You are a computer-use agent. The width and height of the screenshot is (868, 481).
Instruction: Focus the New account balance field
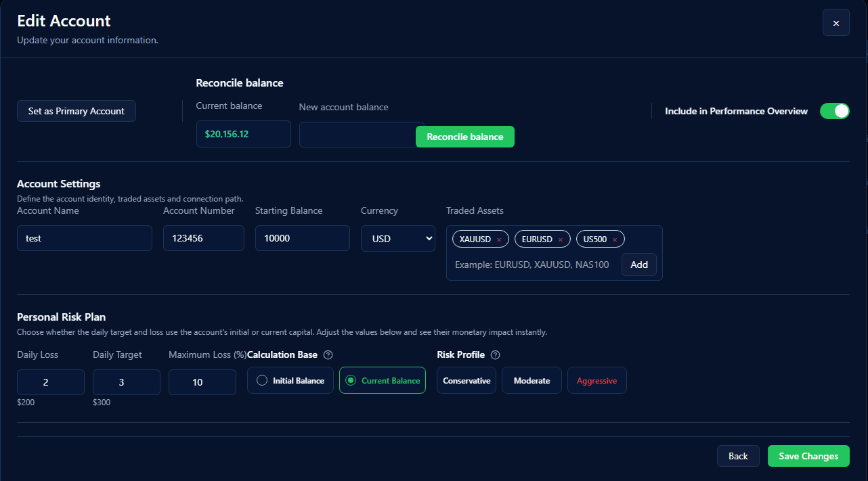[x=357, y=135]
